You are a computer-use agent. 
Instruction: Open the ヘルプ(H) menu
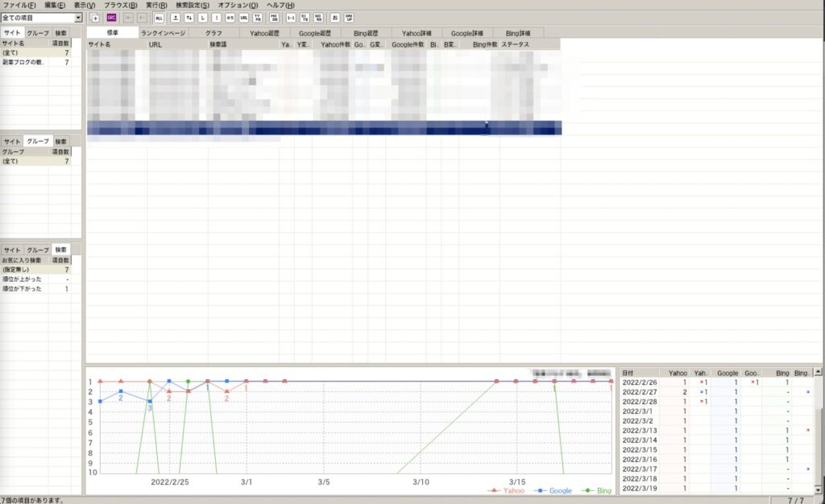click(280, 5)
